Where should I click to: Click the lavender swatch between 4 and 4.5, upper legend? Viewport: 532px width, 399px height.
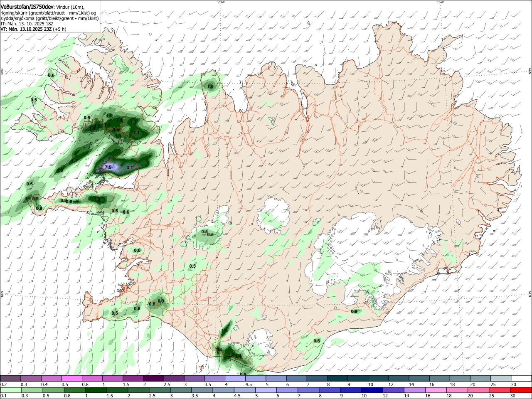click(235, 379)
